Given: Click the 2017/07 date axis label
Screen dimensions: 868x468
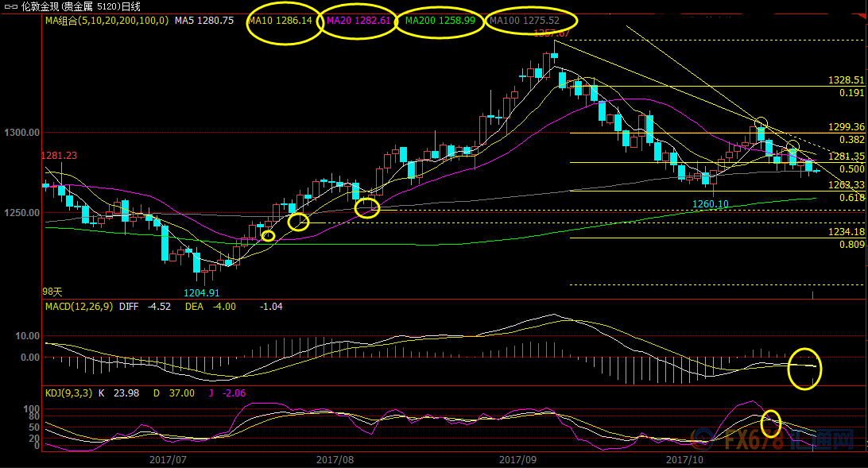Looking at the screenshot, I should pos(168,460).
